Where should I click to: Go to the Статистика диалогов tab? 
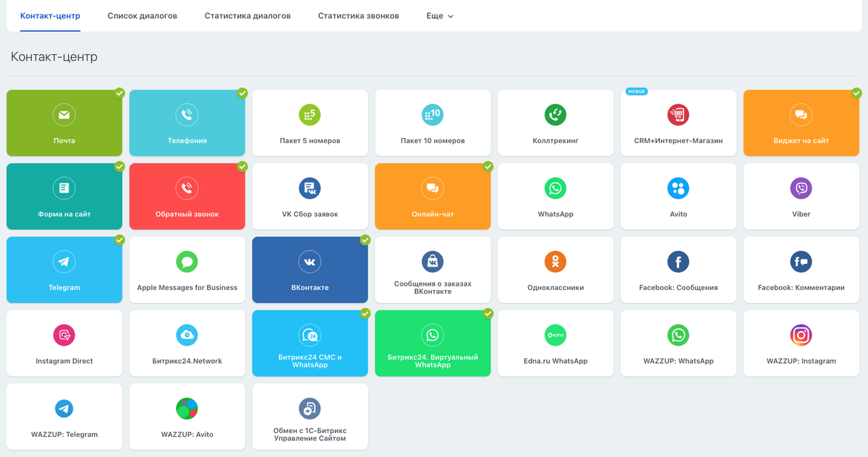pos(247,16)
